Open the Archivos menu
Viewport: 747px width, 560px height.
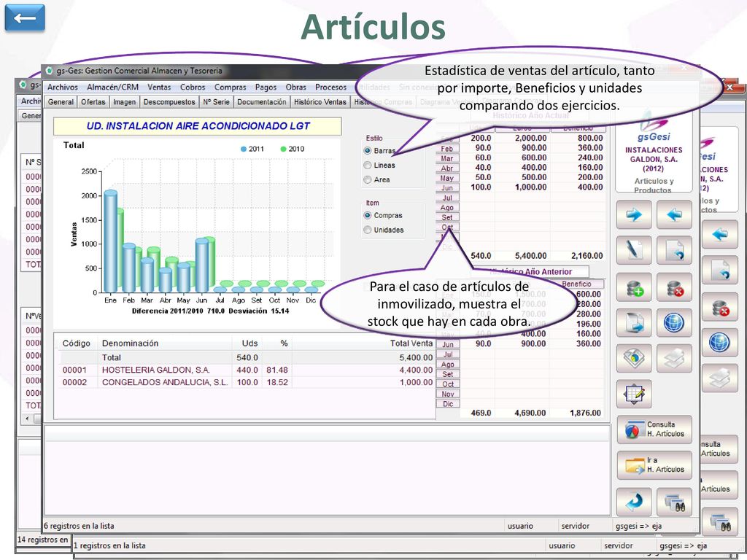tap(63, 87)
